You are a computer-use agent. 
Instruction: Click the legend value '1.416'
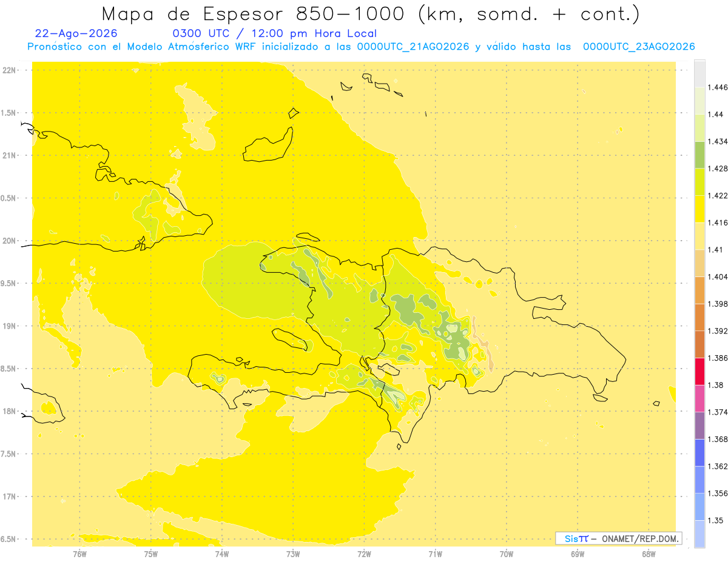tap(717, 222)
